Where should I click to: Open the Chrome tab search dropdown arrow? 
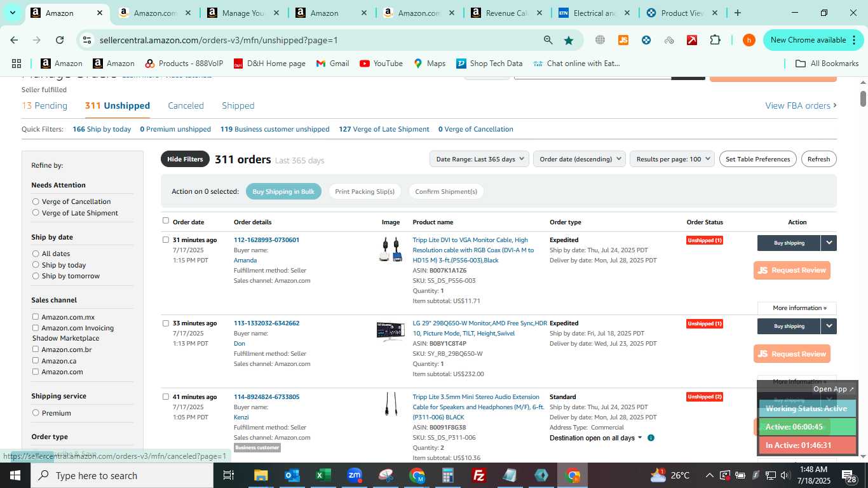[x=12, y=13]
